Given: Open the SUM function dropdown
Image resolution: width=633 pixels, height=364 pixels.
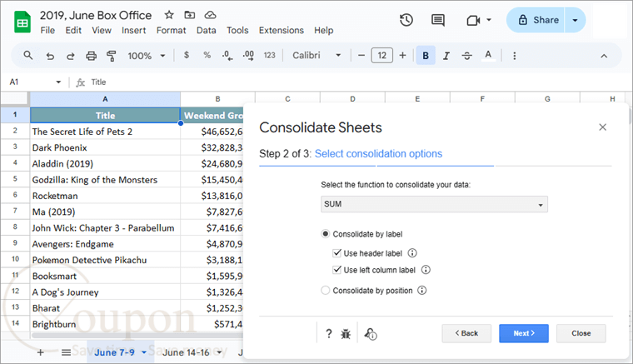Looking at the screenshot, I should coord(435,204).
